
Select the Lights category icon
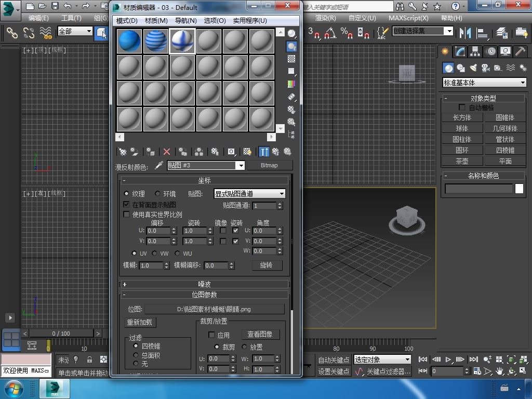(473, 68)
